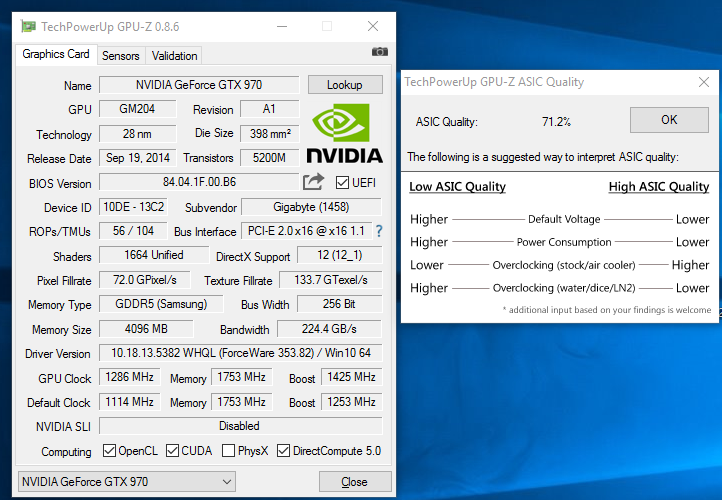Click the Memory Type field GDDR5 (Samsung)
722x500 pixels.
[161, 304]
